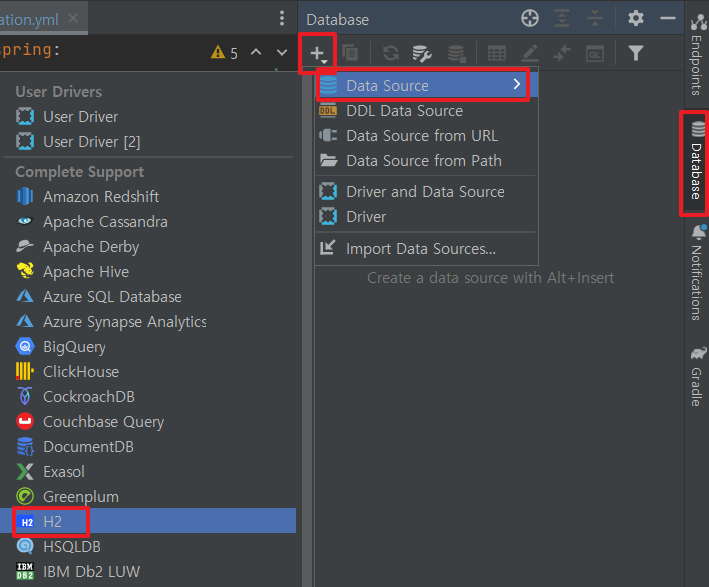Click the Refresh icon in Database toolbar
The image size is (709, 587).
click(x=391, y=53)
